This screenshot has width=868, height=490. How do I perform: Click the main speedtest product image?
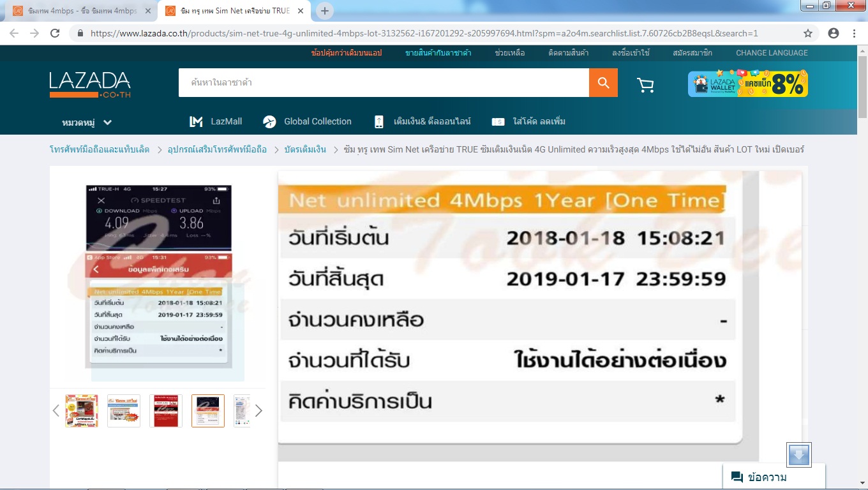[158, 277]
